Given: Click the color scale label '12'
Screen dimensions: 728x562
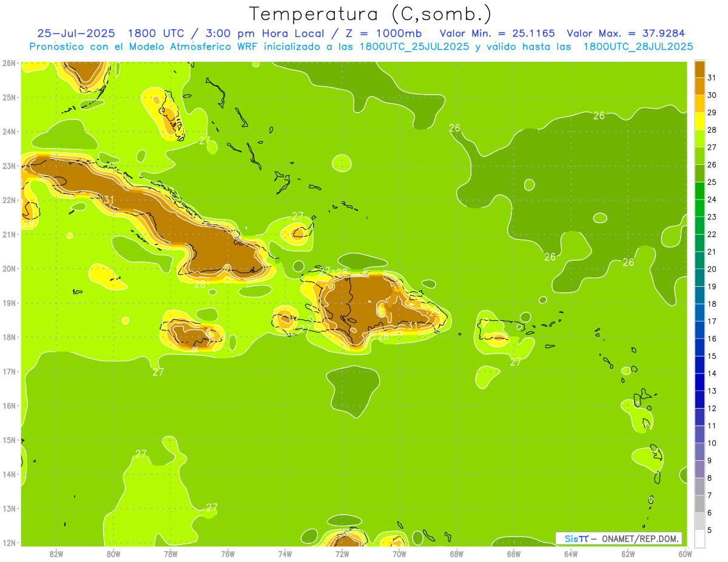Looking at the screenshot, I should (x=712, y=408).
